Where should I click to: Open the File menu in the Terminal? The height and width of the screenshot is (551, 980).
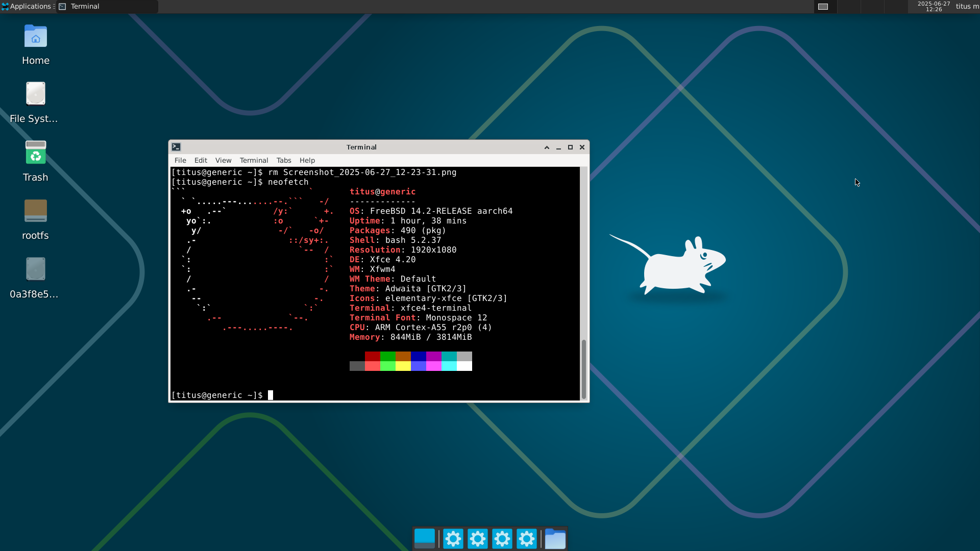pyautogui.click(x=180, y=160)
